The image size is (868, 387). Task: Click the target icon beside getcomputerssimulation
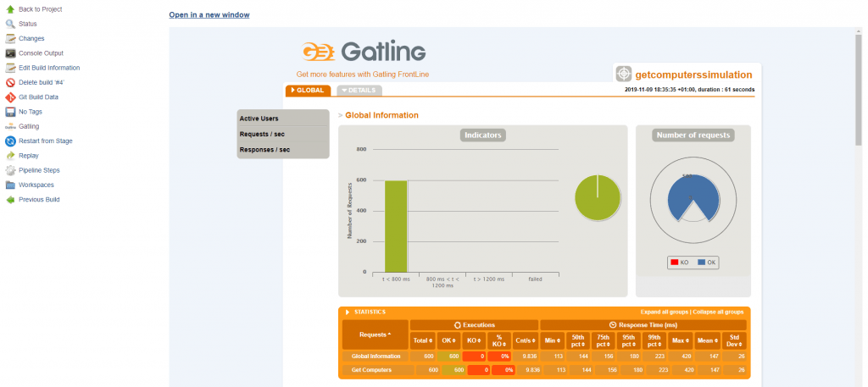point(624,74)
